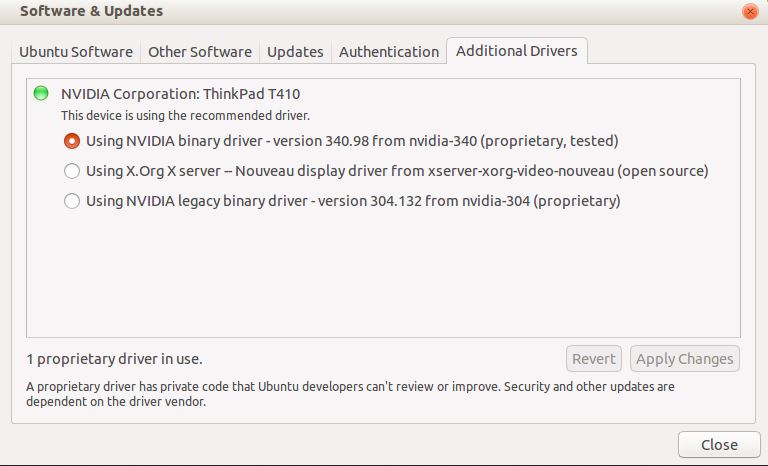Go to the Updates tab
The image size is (768, 466).
click(295, 52)
